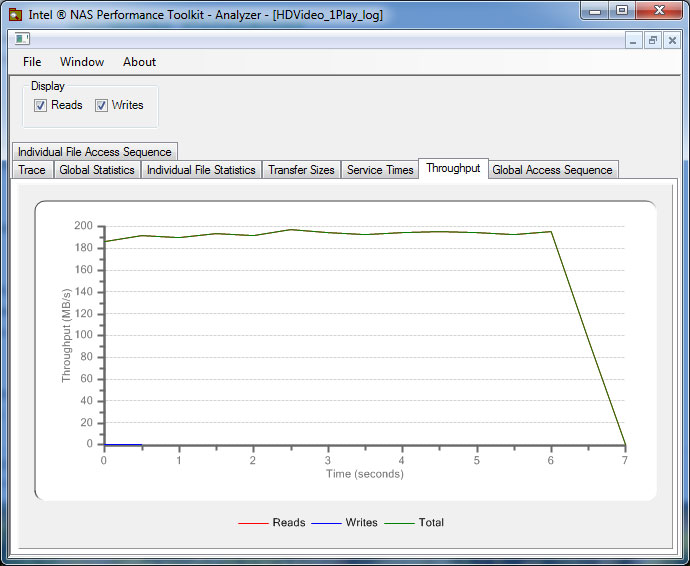Show the Service Times tab
This screenshot has height=566, width=690.
380,170
